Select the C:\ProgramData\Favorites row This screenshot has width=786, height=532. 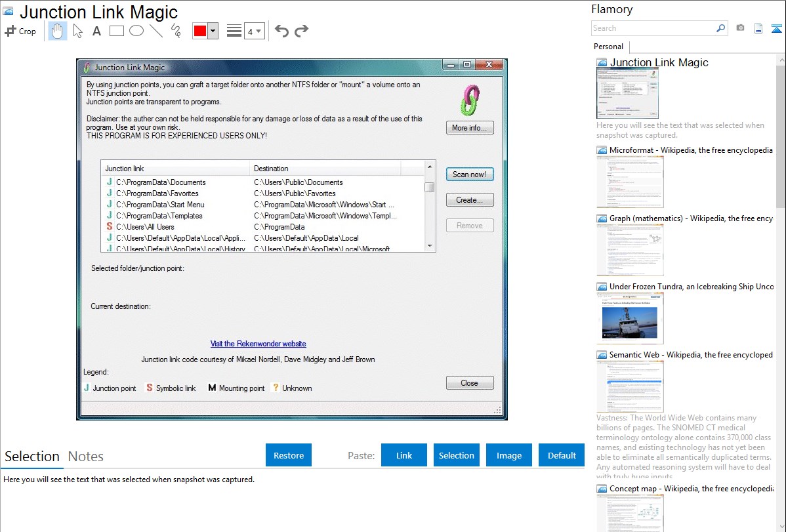(x=262, y=194)
